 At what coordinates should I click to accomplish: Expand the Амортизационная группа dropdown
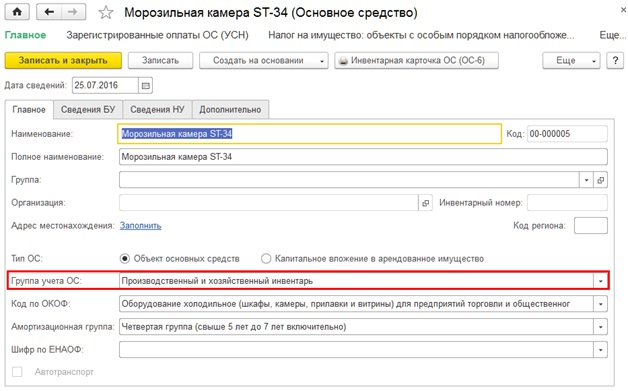(600, 327)
